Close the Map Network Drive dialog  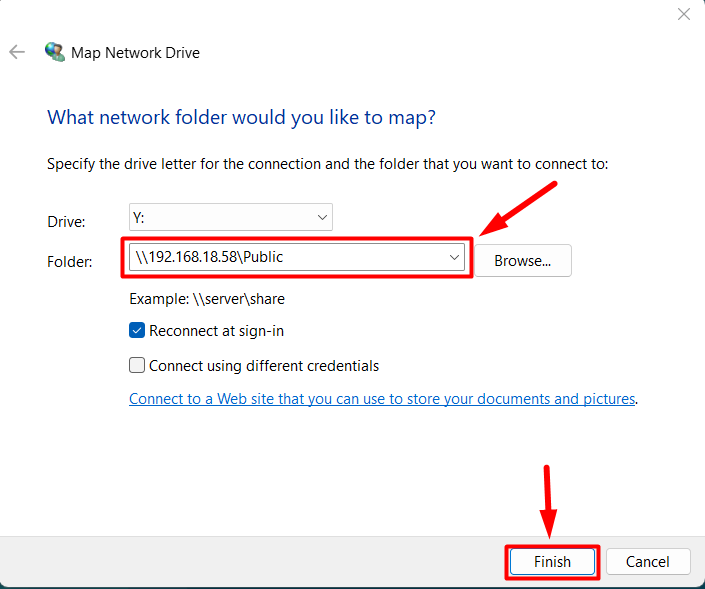[683, 14]
